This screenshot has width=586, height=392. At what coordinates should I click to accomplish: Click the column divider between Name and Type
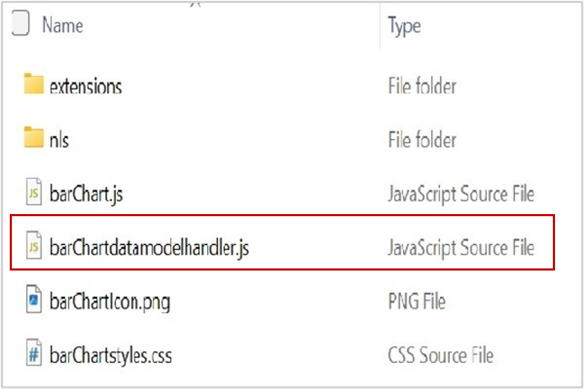[x=379, y=25]
